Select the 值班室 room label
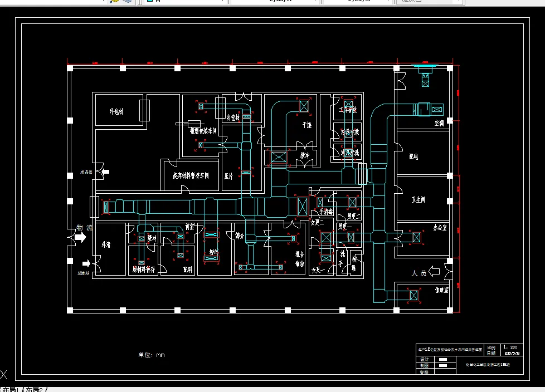545x392 pixels. [442, 290]
